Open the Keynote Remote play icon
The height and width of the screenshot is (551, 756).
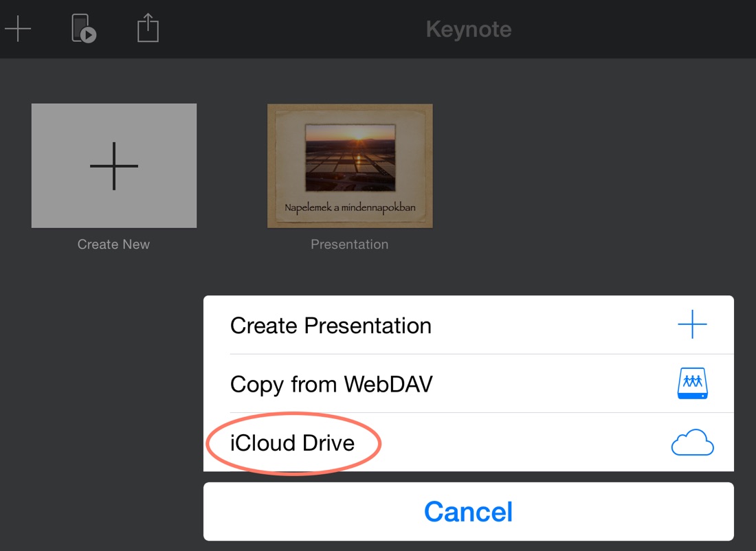click(x=84, y=28)
